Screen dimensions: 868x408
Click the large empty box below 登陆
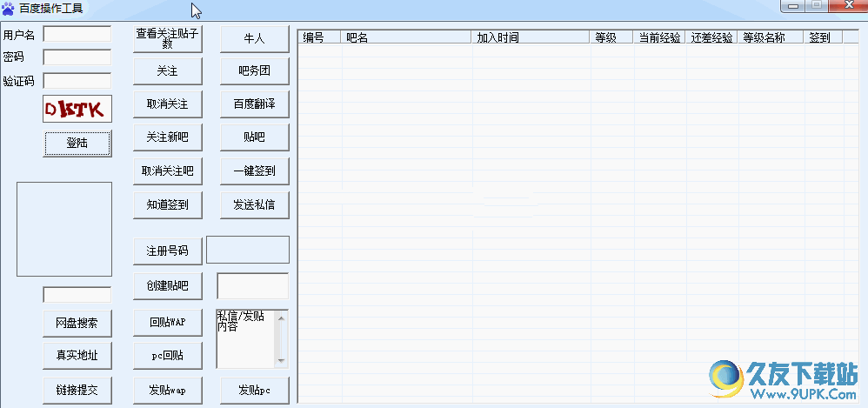point(64,229)
